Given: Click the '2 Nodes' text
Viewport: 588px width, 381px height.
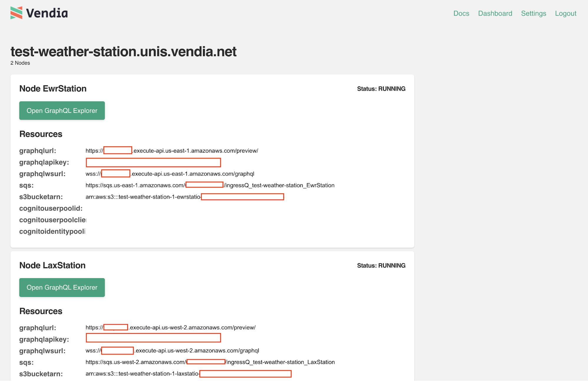Looking at the screenshot, I should [x=20, y=63].
